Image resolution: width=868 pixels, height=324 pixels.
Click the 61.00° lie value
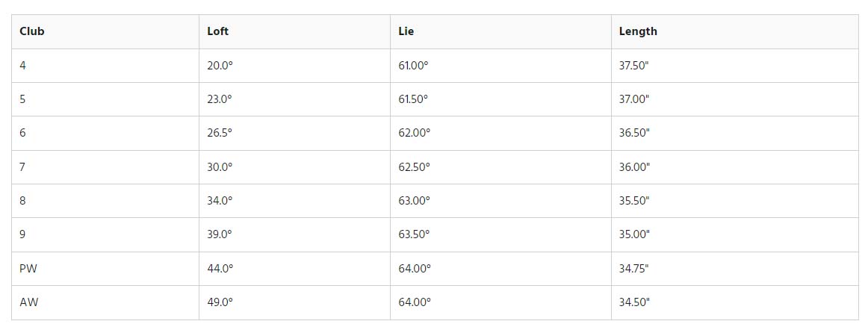(x=414, y=66)
